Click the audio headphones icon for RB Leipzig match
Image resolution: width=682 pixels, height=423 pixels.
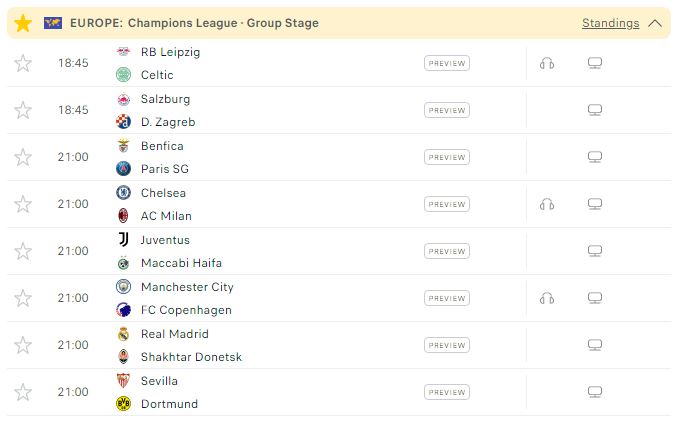pyautogui.click(x=547, y=63)
